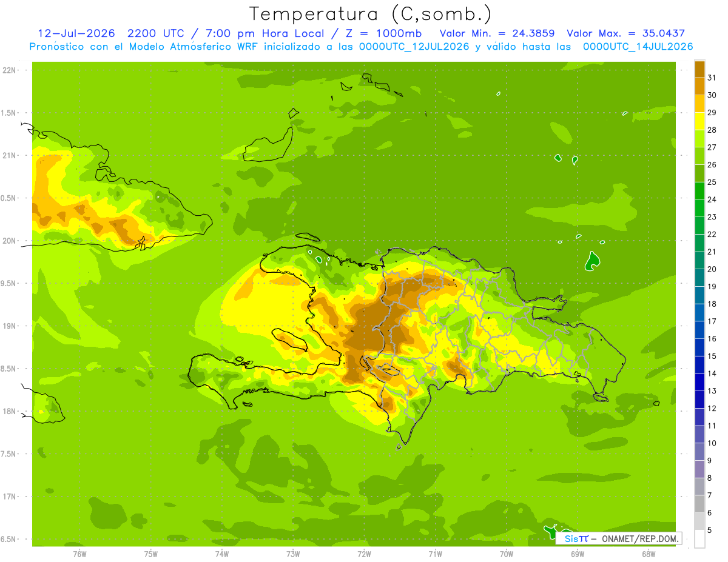Click the '72W' longitude axis label
This screenshot has height=562, width=728.
click(x=364, y=554)
